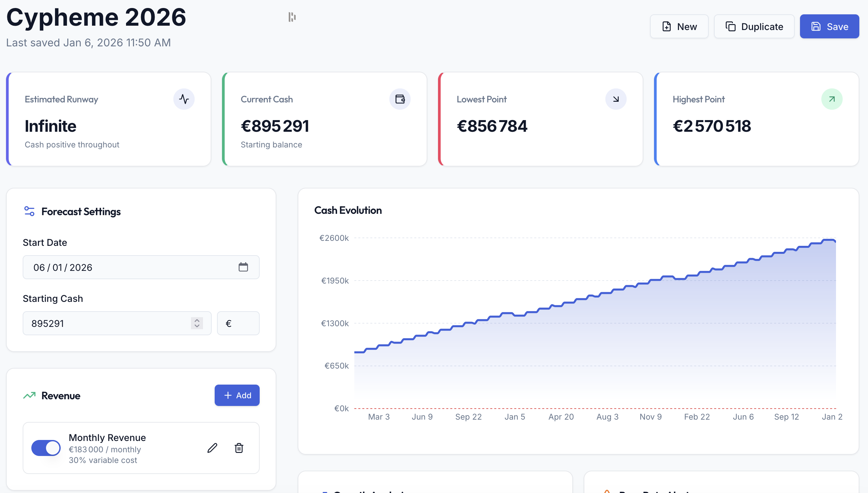
Task: Click the pulse icon on Estimated Runway card
Action: pos(184,99)
